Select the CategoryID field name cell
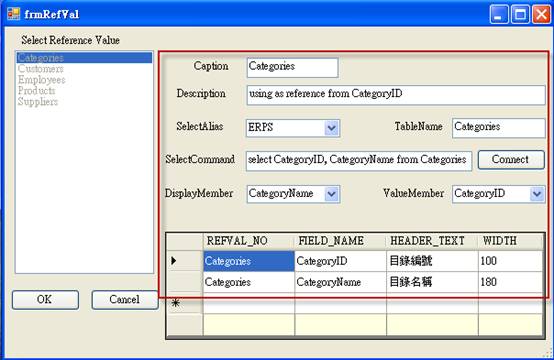 (341, 261)
